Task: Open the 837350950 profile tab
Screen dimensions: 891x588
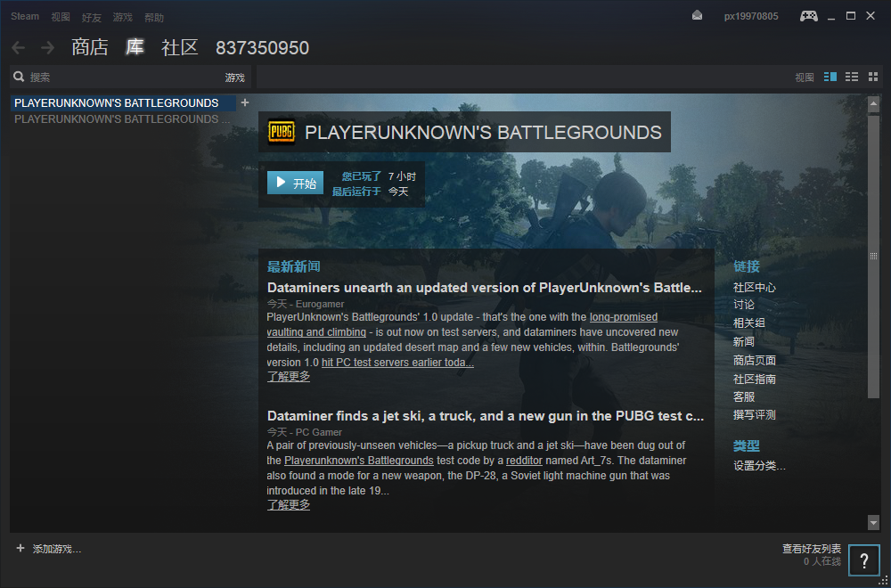Action: click(262, 48)
